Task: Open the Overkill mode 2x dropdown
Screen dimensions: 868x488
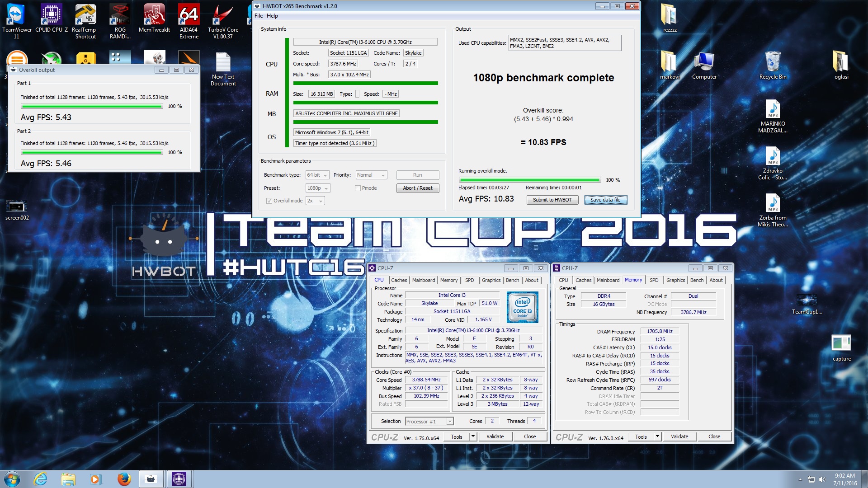Action: [315, 201]
